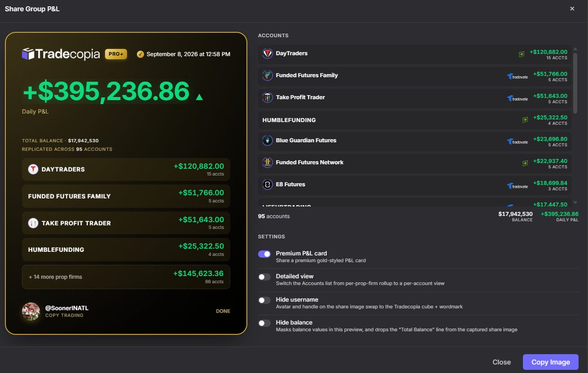Click the @SoonerINATL username
The image size is (588, 373).
pos(67,308)
